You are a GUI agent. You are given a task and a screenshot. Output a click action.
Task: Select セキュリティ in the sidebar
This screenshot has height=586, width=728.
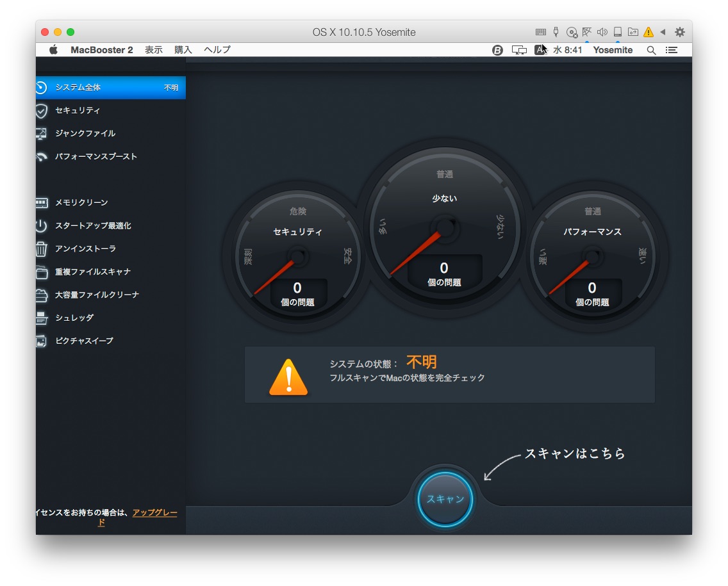pyautogui.click(x=110, y=111)
